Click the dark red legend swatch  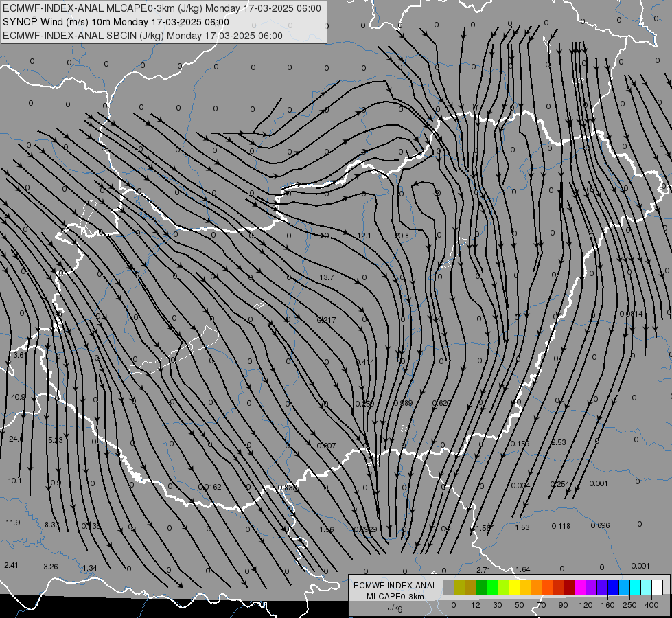coord(570,587)
